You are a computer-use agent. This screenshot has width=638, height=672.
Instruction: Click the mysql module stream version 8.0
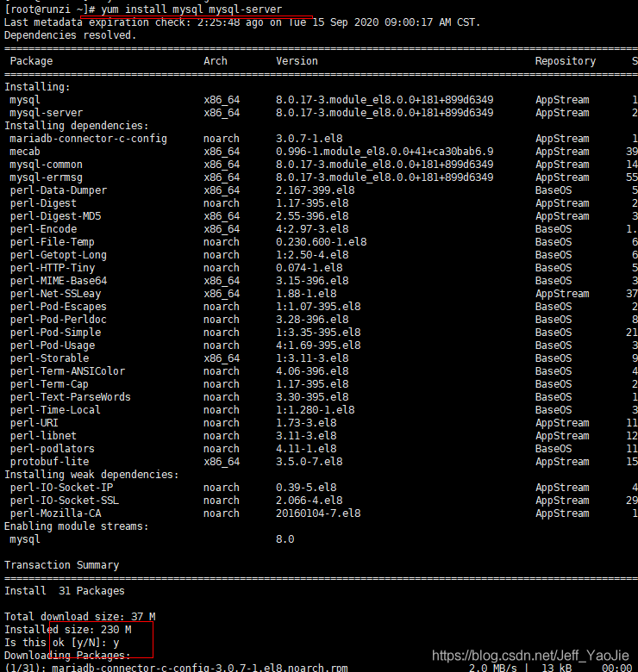tap(285, 539)
